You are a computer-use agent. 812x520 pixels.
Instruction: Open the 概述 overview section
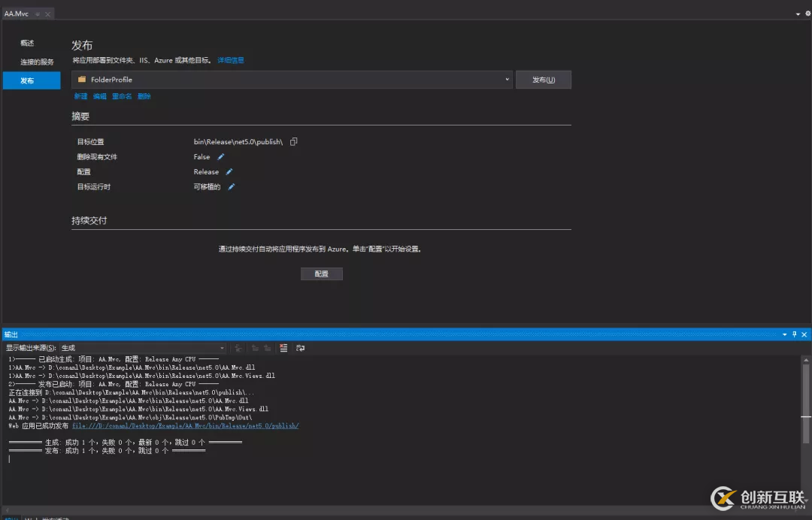pyautogui.click(x=28, y=43)
